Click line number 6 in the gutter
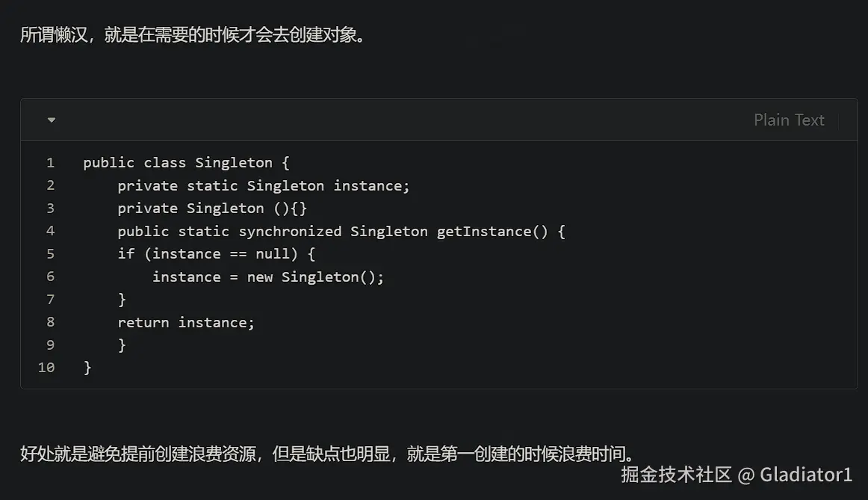The width and height of the screenshot is (868, 500). 50,277
